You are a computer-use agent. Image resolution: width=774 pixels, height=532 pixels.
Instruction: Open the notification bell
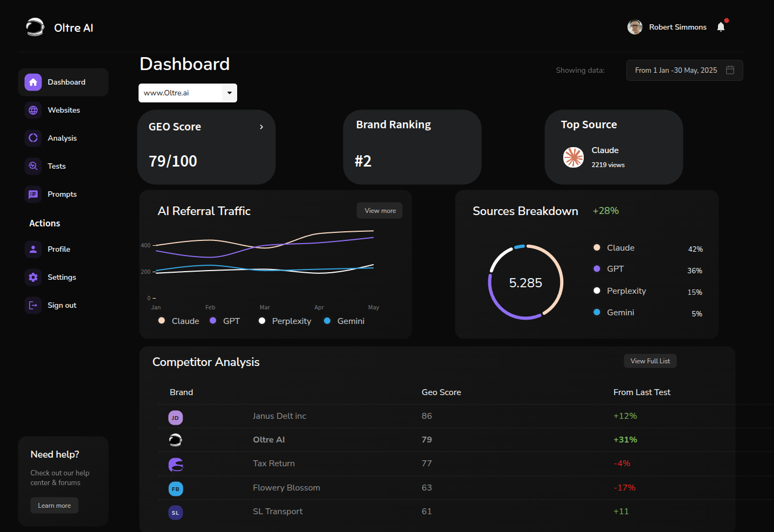(x=721, y=26)
